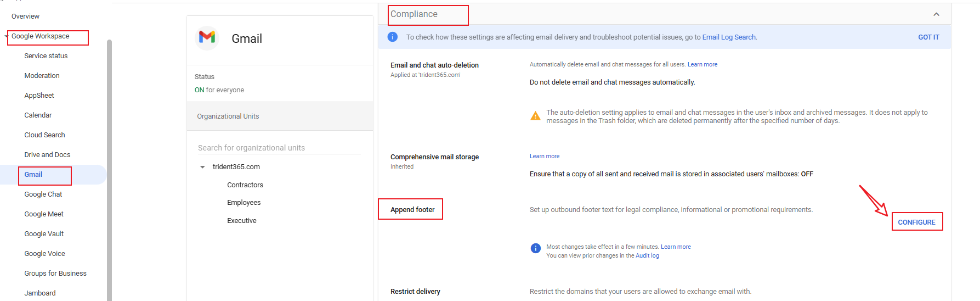Viewport: 980px width, 301px height.
Task: Collapse the trident365.com org unit tree
Action: 202,167
